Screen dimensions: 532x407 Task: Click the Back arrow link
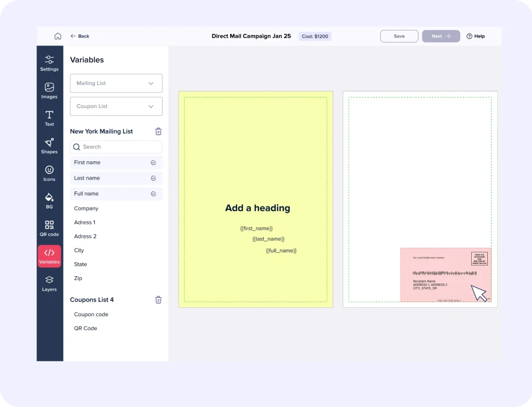point(79,36)
